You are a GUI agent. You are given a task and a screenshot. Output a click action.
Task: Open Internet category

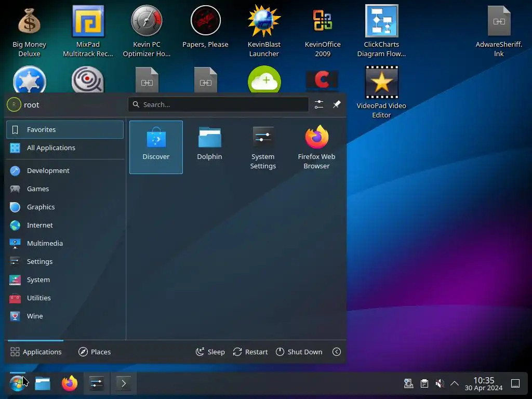coord(65,225)
